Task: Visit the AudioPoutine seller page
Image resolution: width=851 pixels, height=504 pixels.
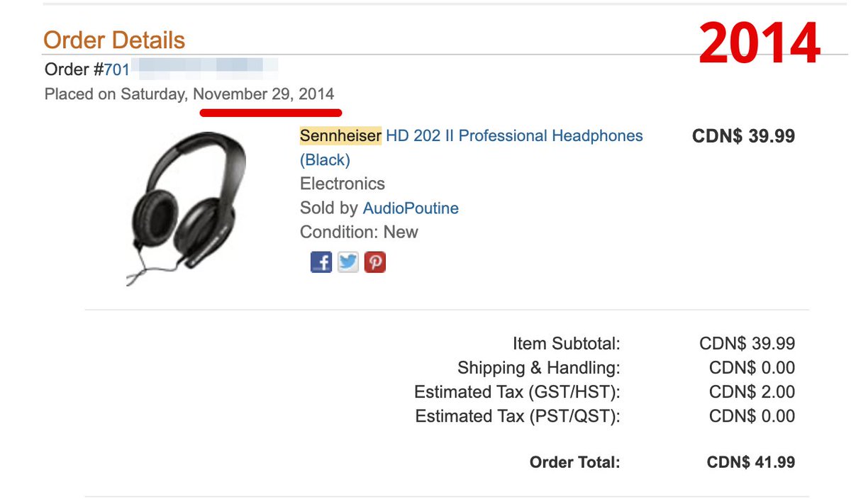Action: pos(411,208)
